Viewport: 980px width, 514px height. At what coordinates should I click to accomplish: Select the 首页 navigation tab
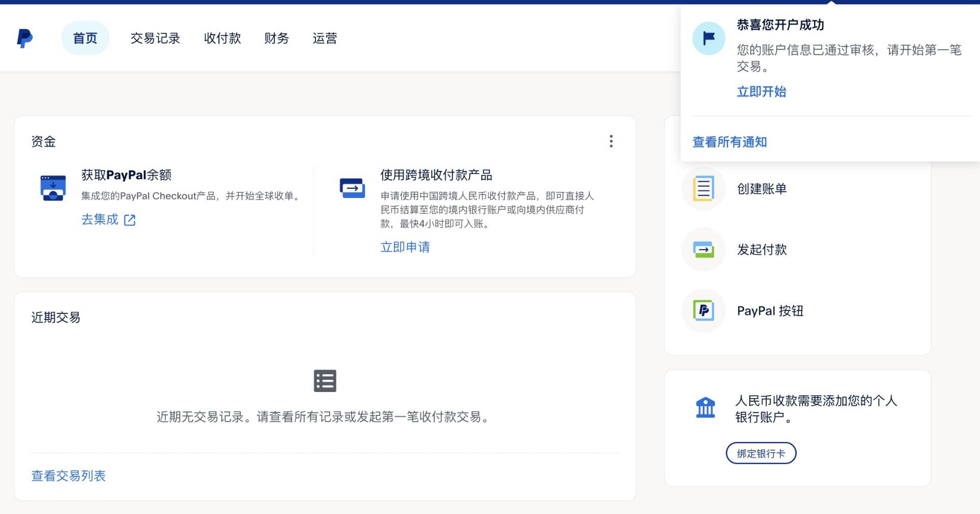tap(85, 38)
